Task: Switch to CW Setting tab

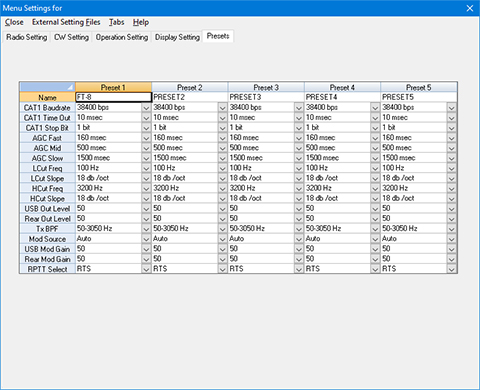Action: pos(71,37)
